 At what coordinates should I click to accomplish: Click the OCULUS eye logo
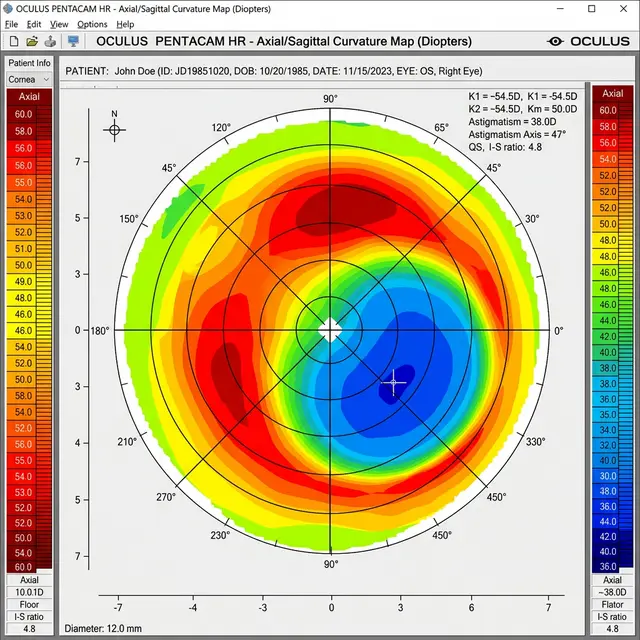point(556,41)
